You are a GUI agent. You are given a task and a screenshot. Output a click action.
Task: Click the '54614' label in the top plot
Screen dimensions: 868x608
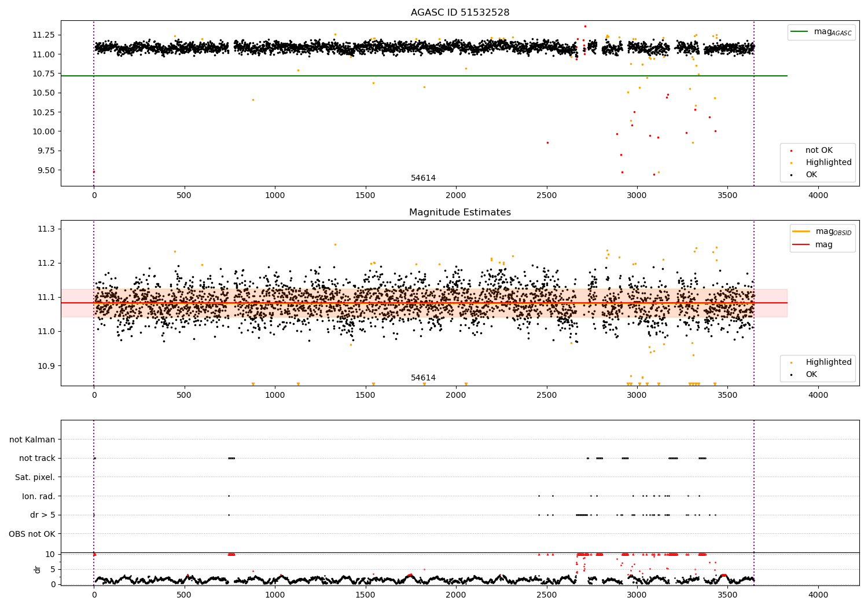423,178
